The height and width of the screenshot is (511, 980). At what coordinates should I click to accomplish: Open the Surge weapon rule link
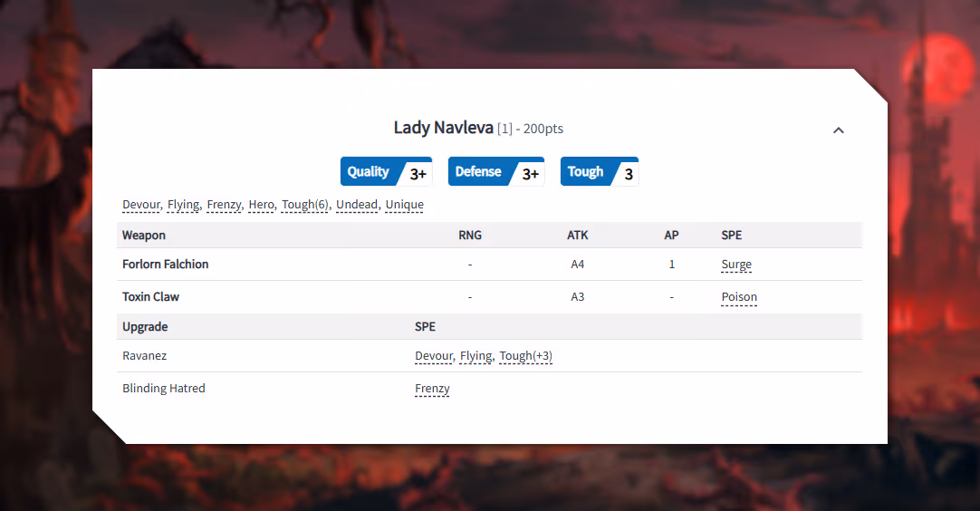click(x=736, y=265)
